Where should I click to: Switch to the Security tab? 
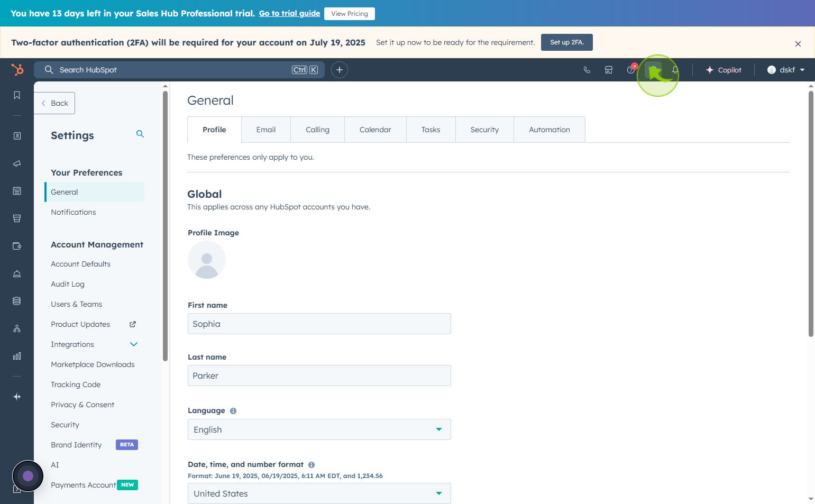coord(484,130)
